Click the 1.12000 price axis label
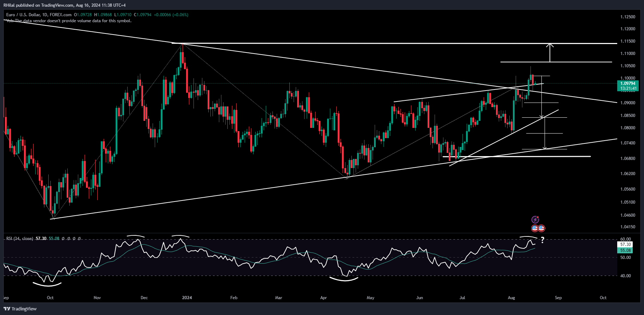This screenshot has width=644, height=315. click(x=628, y=29)
